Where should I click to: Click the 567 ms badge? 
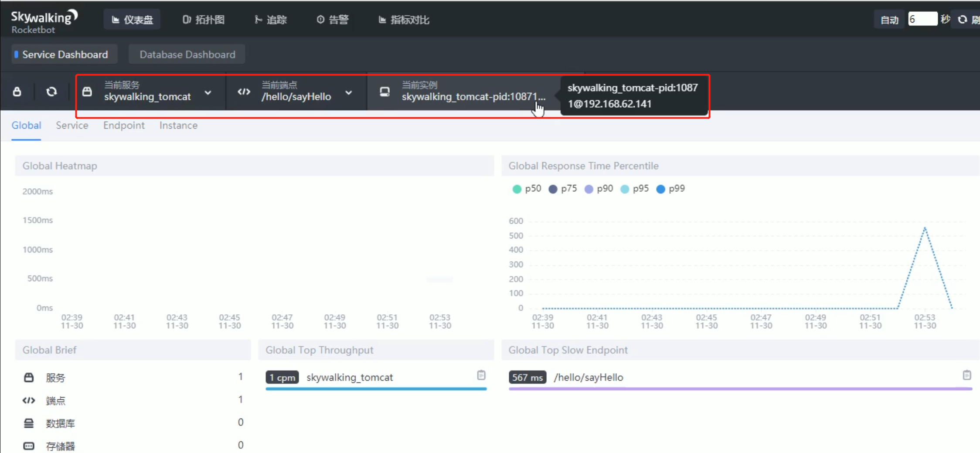click(x=527, y=377)
